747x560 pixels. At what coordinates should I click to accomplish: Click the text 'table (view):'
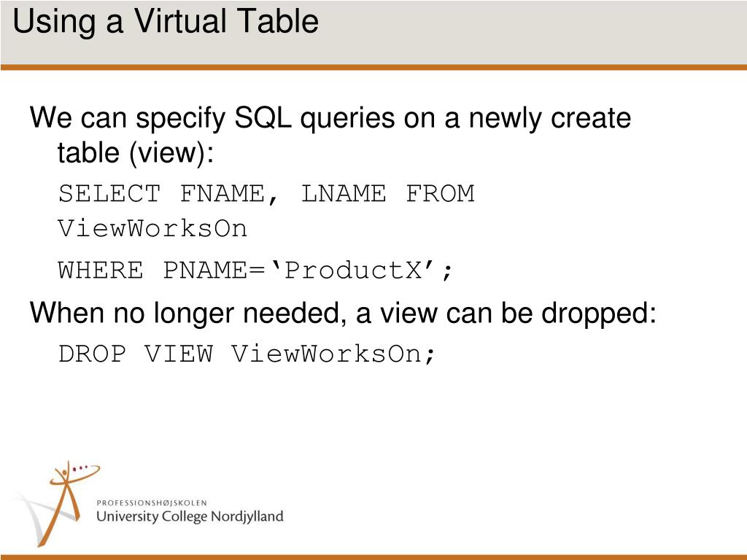pos(136,153)
